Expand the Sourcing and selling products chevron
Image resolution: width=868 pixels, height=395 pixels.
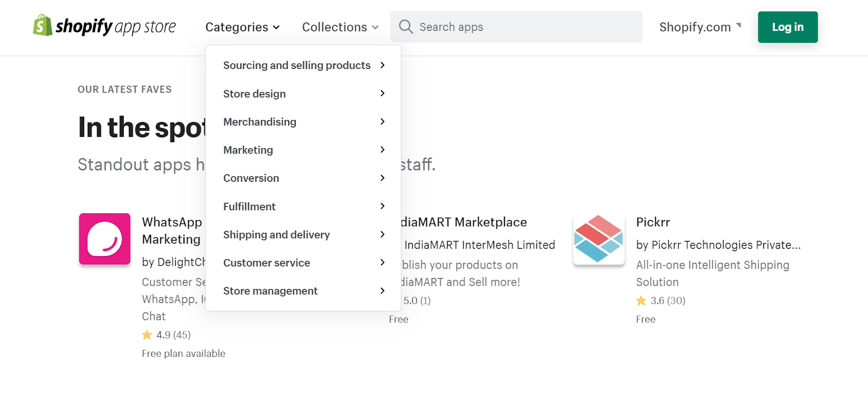click(x=382, y=65)
